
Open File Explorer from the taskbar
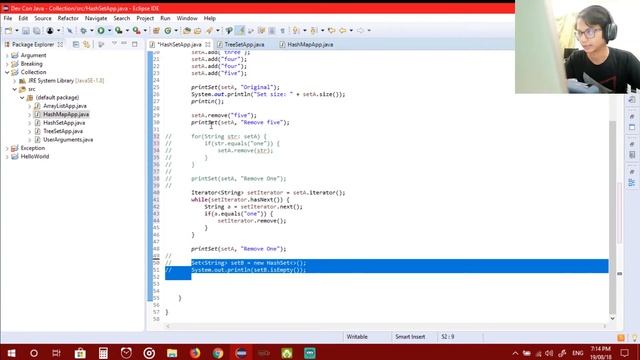[x=172, y=353]
